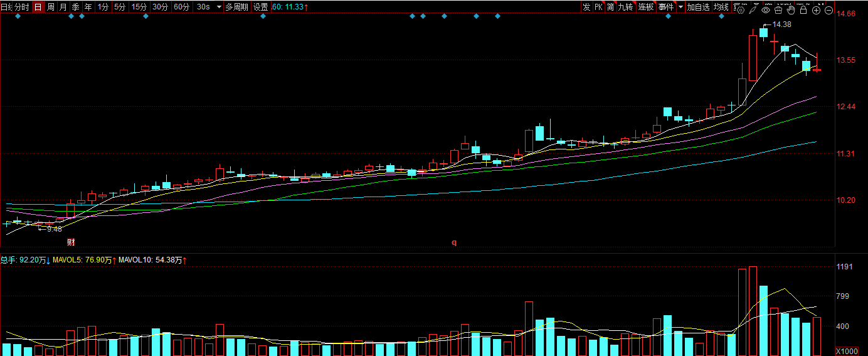Image resolution: width=868 pixels, height=356 pixels.
Task: Select the candle at the 14.38 high
Action: pyautogui.click(x=763, y=33)
